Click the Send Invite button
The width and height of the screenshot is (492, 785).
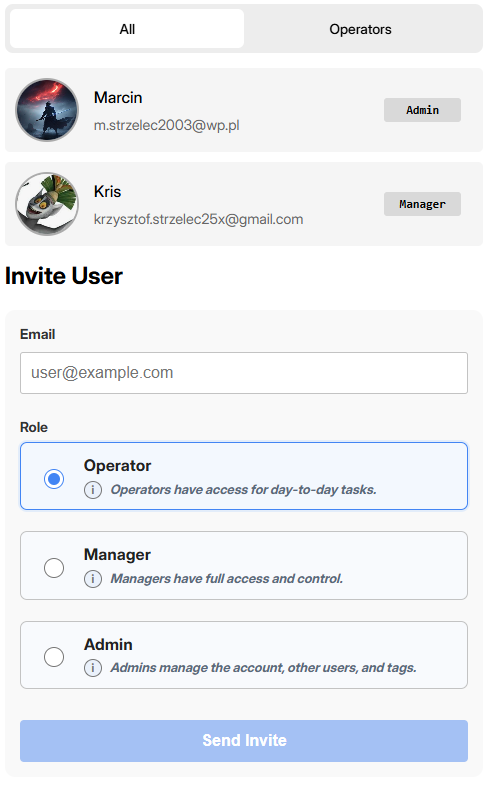[244, 740]
